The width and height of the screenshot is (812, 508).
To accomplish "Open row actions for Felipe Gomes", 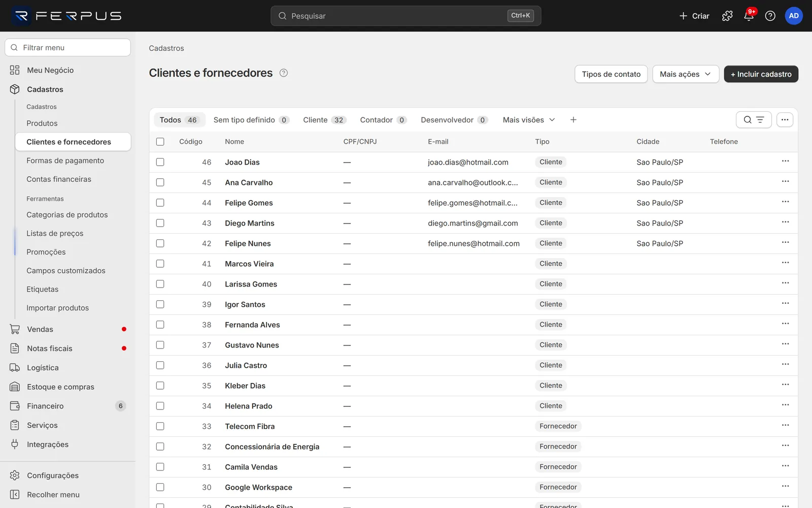I will pos(785,202).
